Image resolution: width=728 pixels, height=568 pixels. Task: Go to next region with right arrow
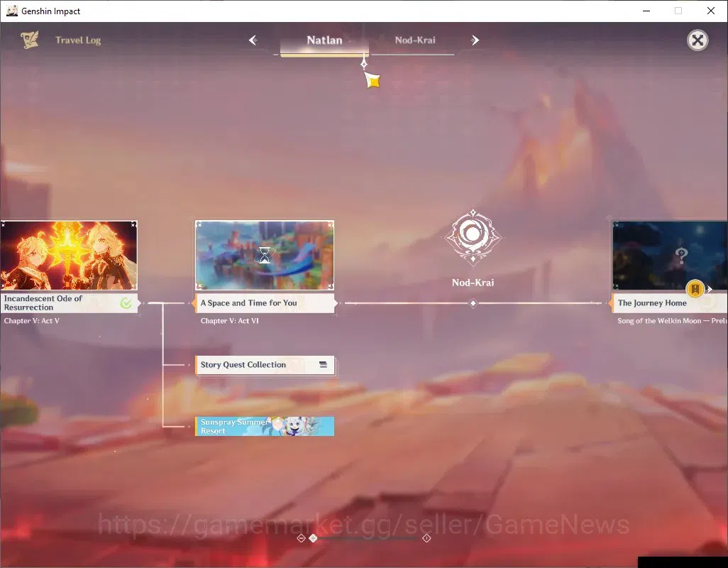[475, 40]
